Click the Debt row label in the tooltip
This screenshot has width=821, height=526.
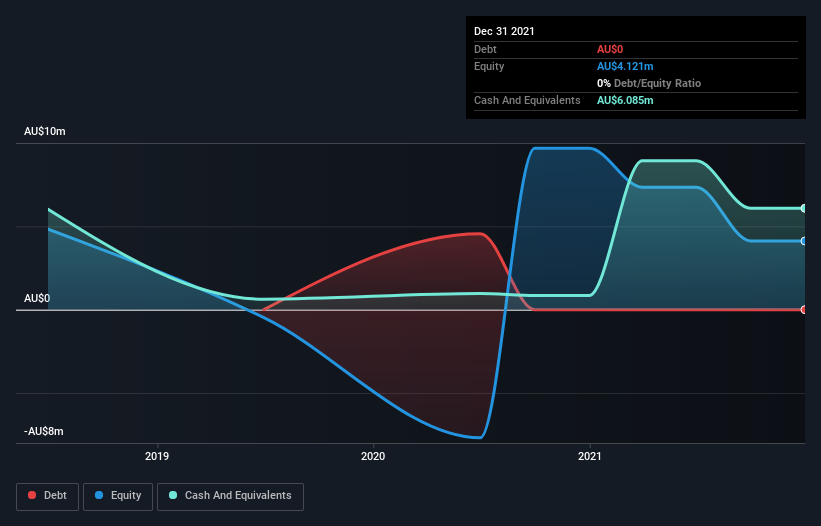(485, 49)
